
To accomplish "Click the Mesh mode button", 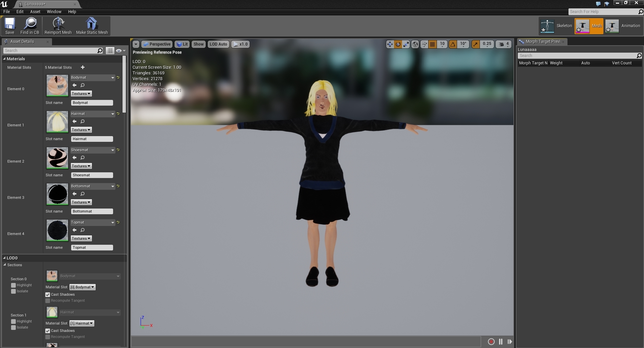I will point(589,26).
